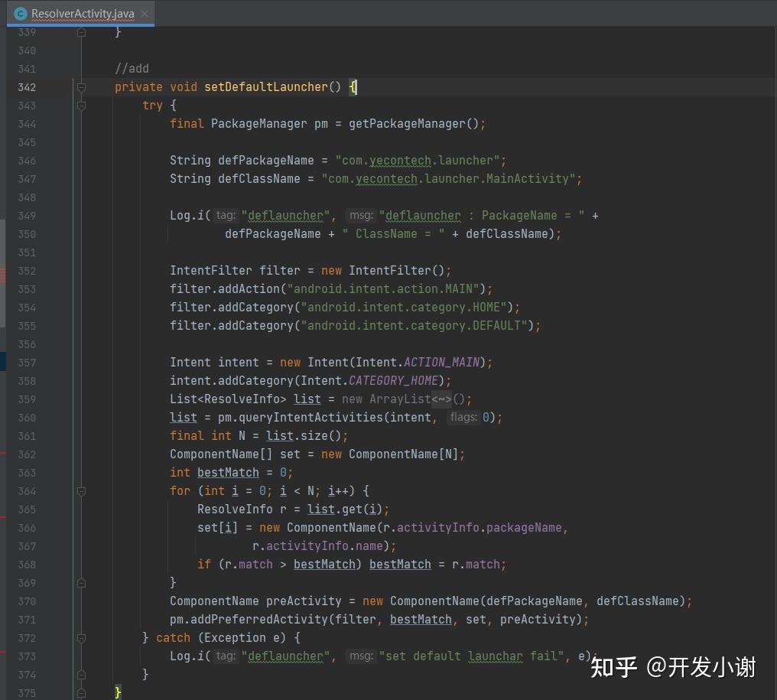Click the fold arrow next to line 339
The image size is (777, 700).
[81, 32]
